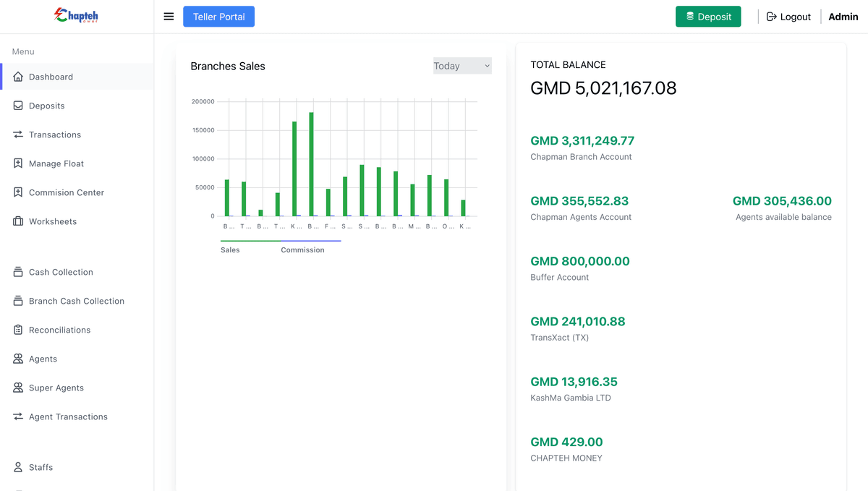Viewport: 868px width, 491px height.
Task: Log out using the Logout link
Action: pyautogui.click(x=788, y=17)
